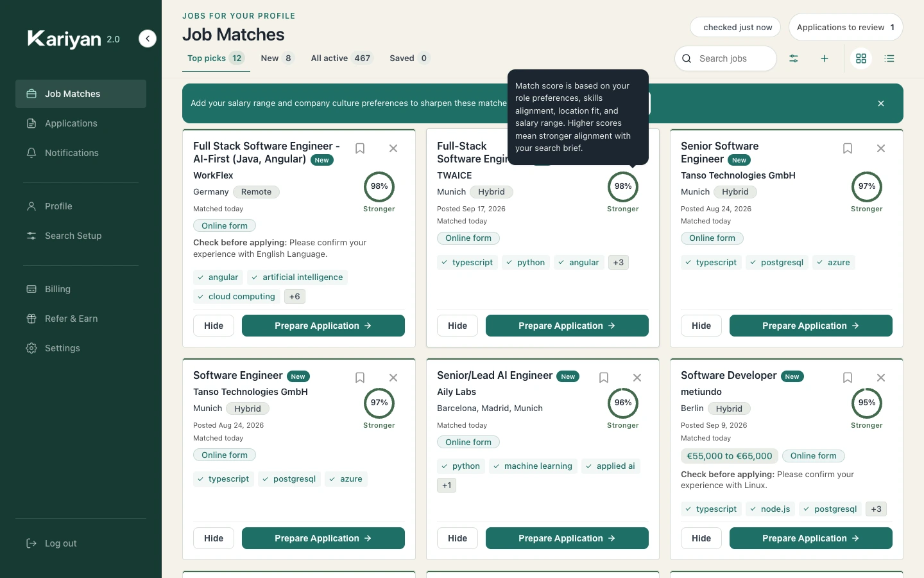Image resolution: width=924 pixels, height=578 pixels.
Task: Open Profile page
Action: [x=81, y=206]
